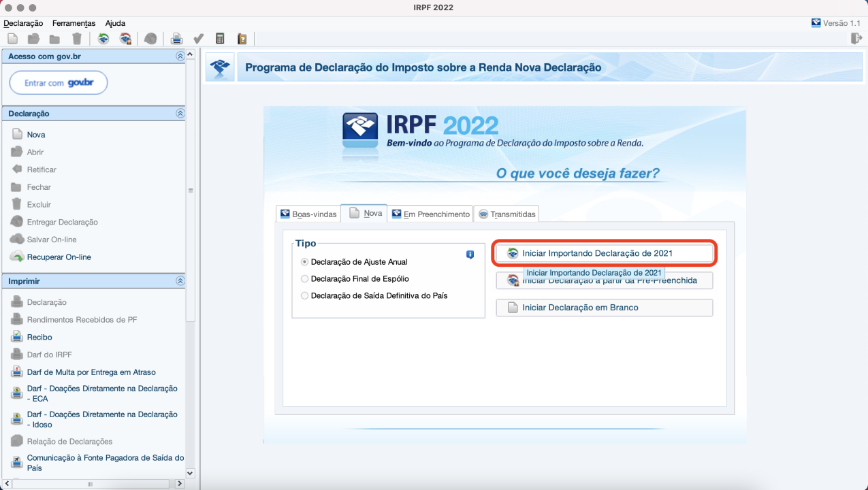Click the print icon in the toolbar

pos(176,38)
